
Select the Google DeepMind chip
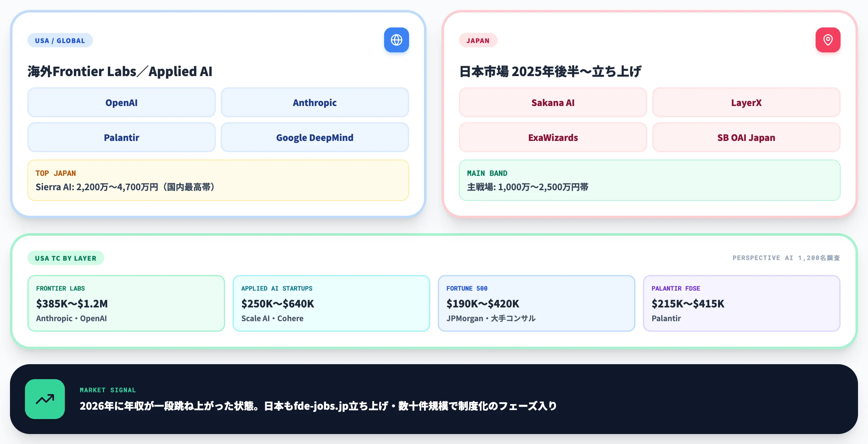314,137
